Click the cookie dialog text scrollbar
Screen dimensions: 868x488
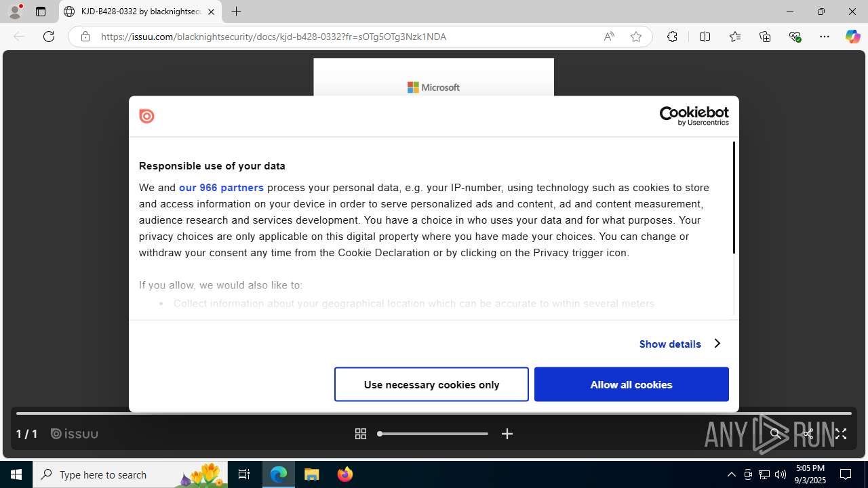pos(734,198)
